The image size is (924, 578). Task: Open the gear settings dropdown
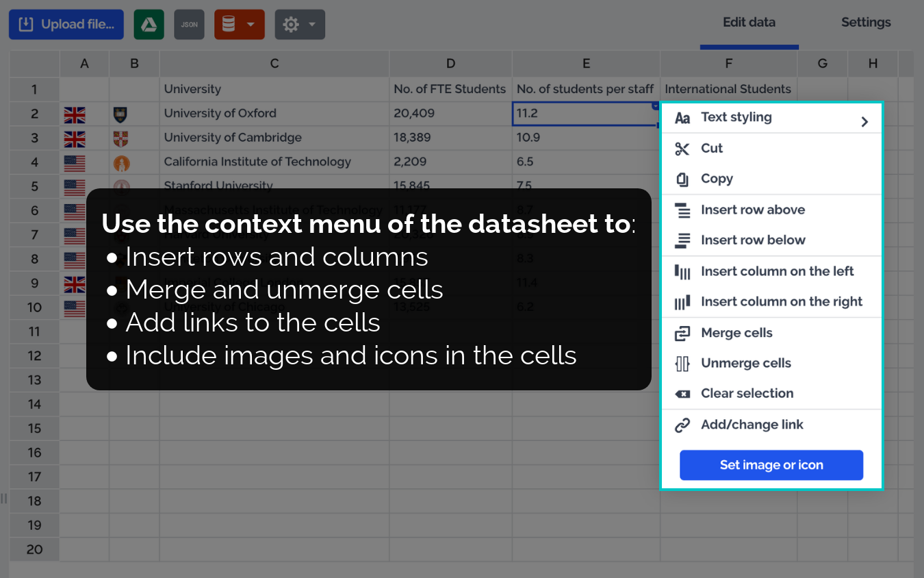[299, 25]
